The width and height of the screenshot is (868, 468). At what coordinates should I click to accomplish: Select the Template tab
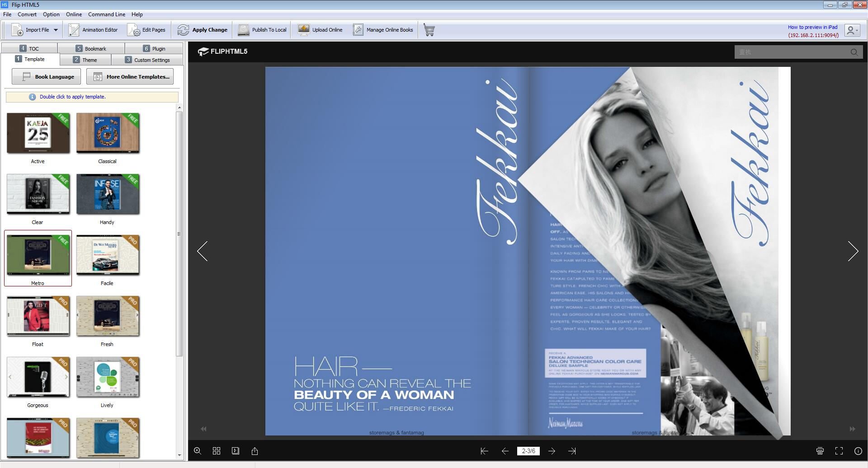30,59
